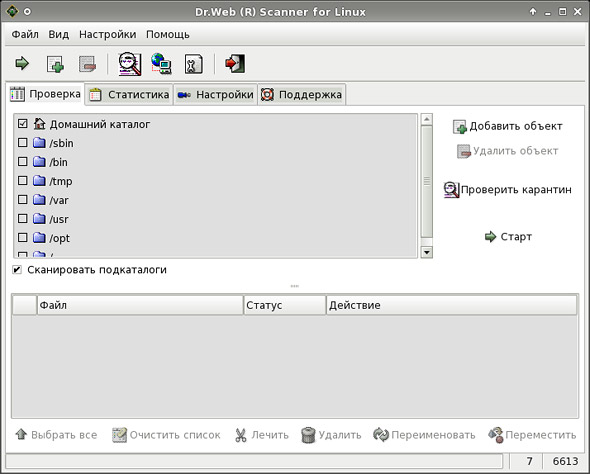Click the /sbin folder icon

tap(39, 143)
